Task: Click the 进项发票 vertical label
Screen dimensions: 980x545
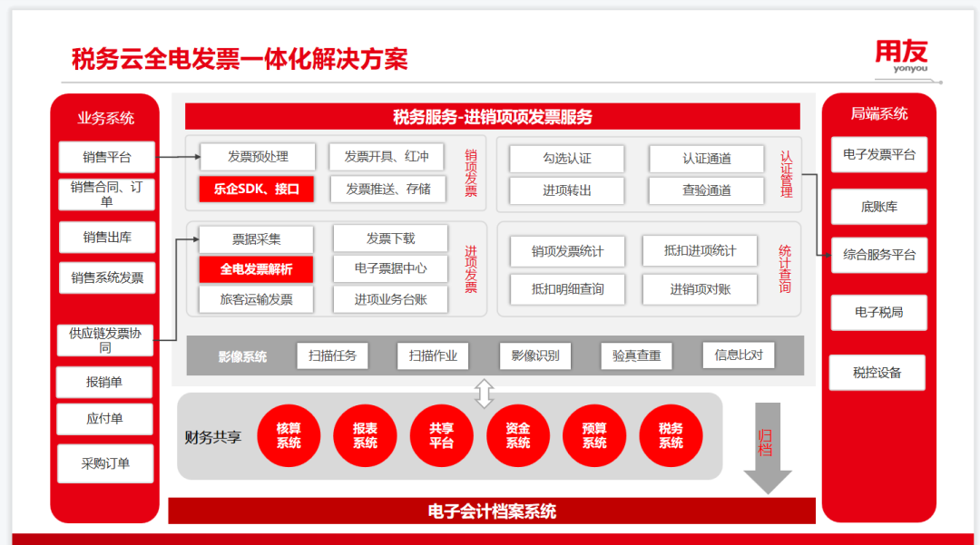Action: pos(471,269)
